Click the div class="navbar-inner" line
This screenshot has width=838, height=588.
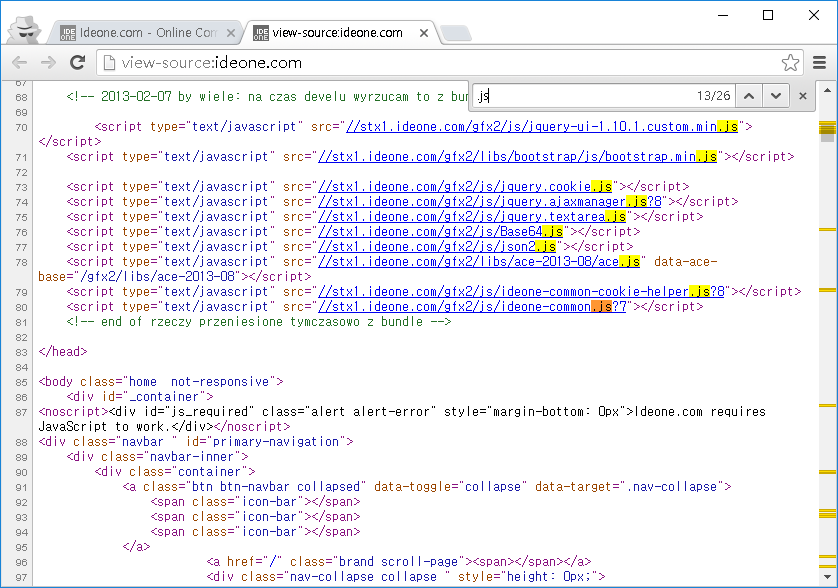coord(158,457)
